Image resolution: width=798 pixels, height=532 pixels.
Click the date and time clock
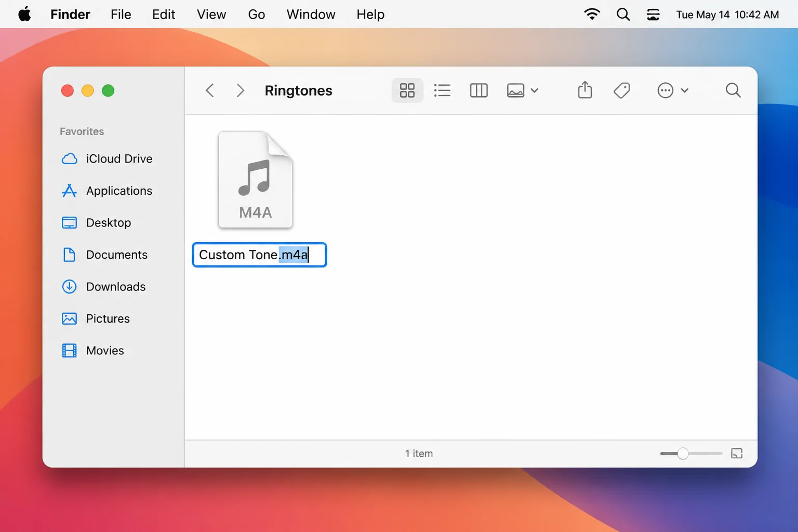(727, 15)
